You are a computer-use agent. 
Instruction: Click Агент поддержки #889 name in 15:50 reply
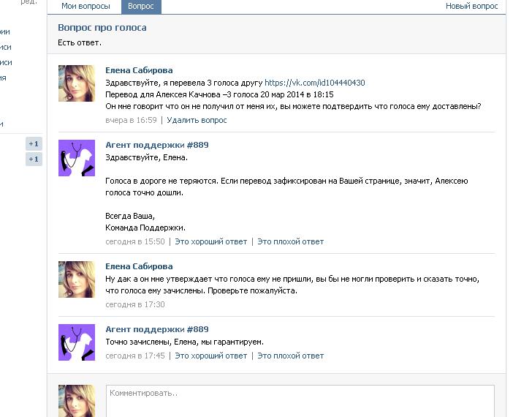pos(156,145)
